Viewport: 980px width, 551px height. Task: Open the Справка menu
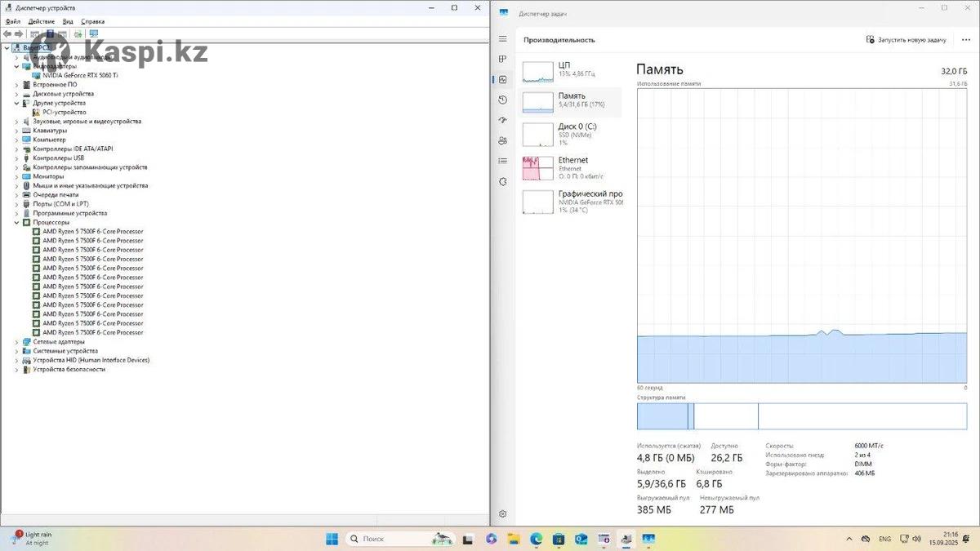(x=92, y=21)
